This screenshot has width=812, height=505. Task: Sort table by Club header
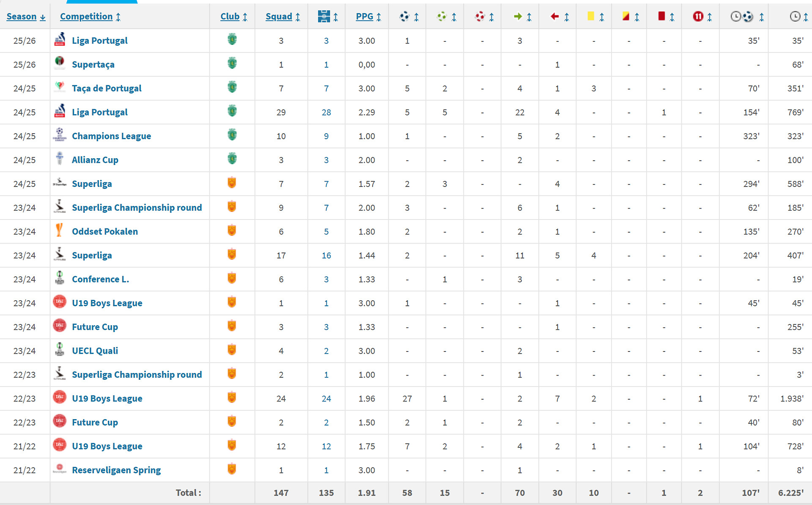pyautogui.click(x=230, y=16)
